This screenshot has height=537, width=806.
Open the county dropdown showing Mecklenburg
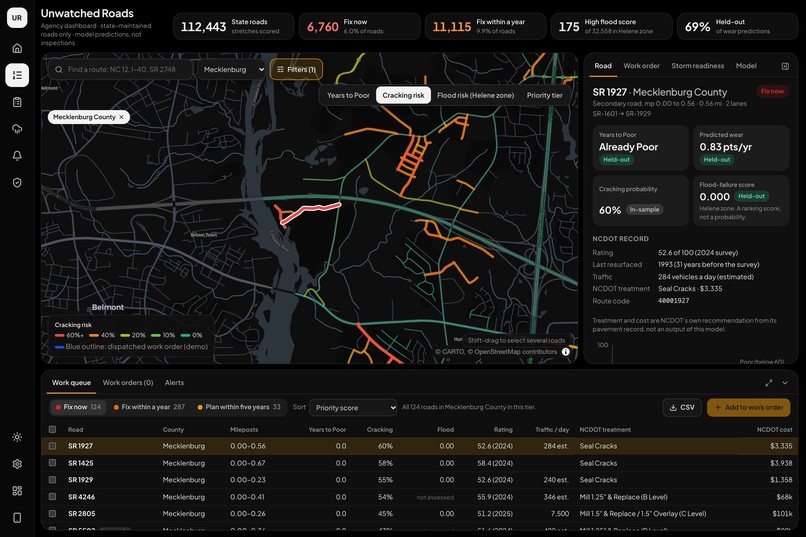233,69
